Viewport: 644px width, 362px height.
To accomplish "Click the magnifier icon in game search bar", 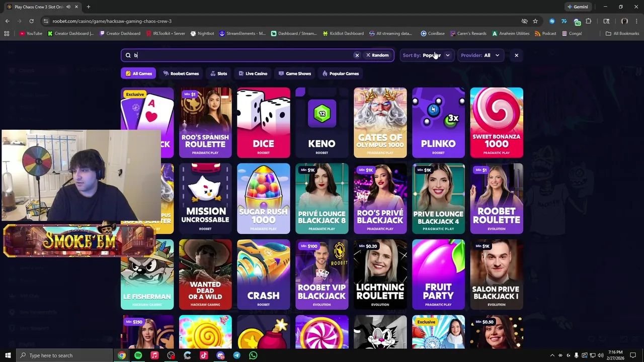I will tap(128, 55).
